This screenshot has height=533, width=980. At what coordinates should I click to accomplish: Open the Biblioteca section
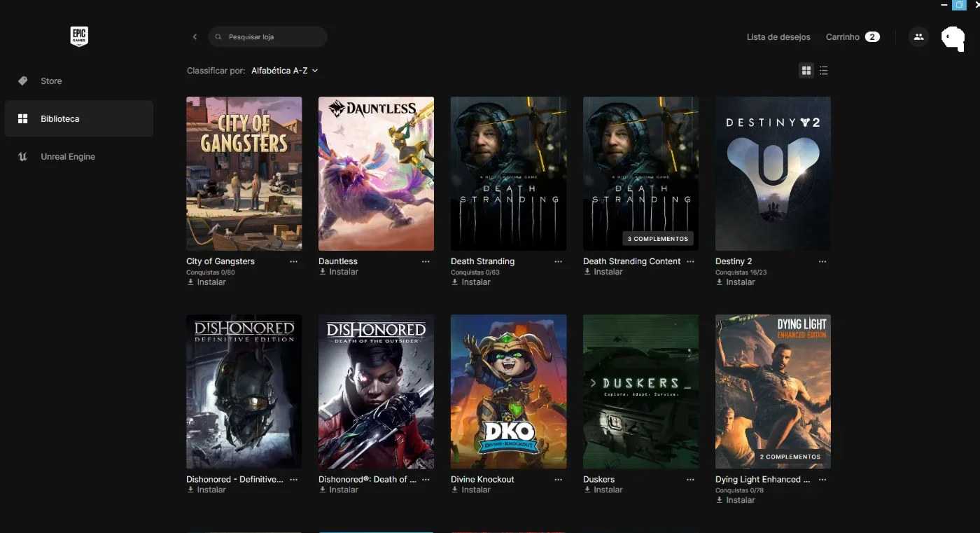[x=79, y=119]
